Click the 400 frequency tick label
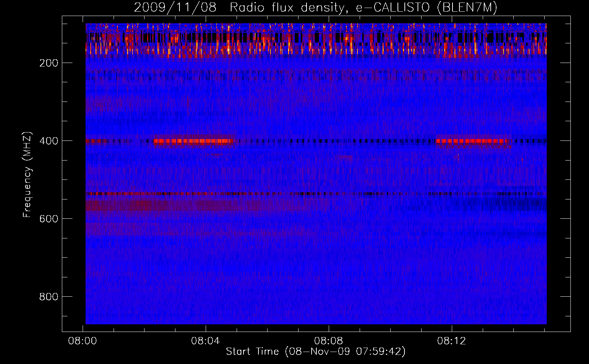This screenshot has width=589, height=364. pyautogui.click(x=49, y=141)
